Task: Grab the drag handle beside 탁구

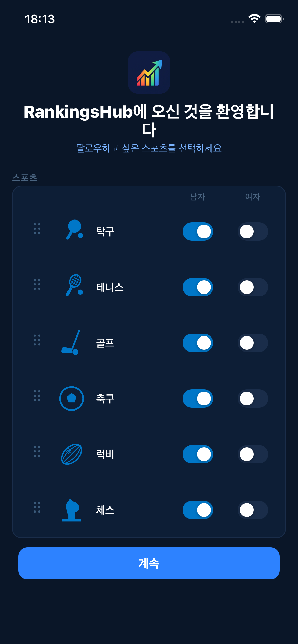Action: click(37, 229)
